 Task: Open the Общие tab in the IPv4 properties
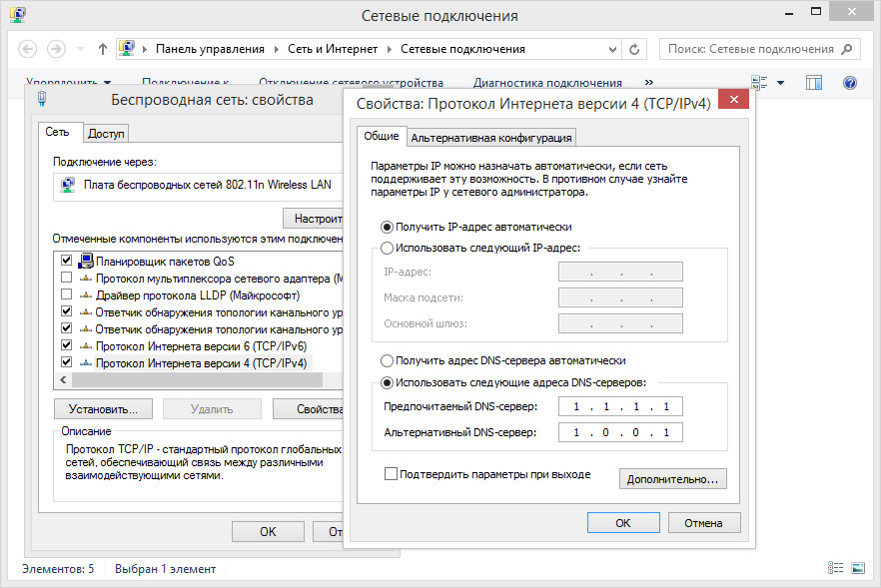(382, 136)
